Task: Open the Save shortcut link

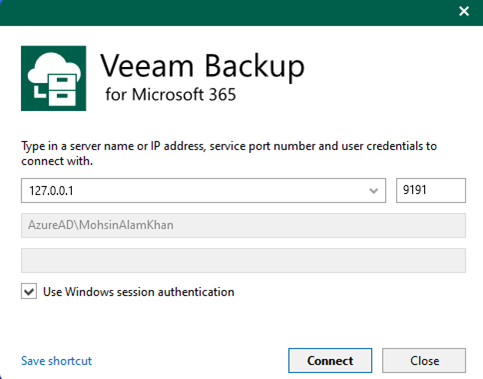Action: pyautogui.click(x=56, y=361)
